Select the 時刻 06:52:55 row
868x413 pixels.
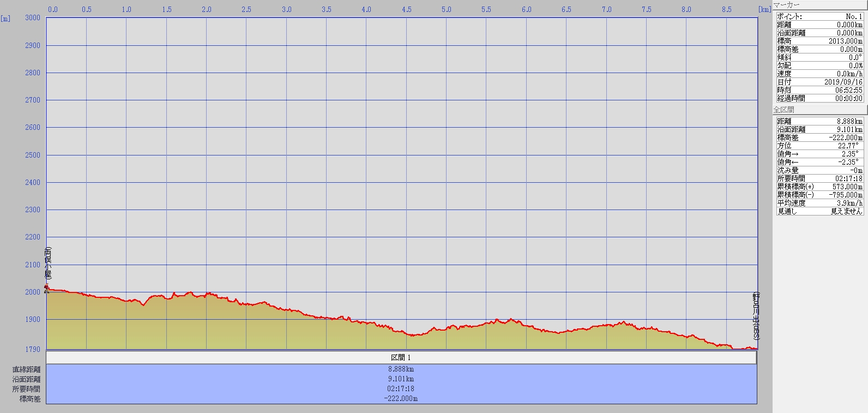coord(819,90)
